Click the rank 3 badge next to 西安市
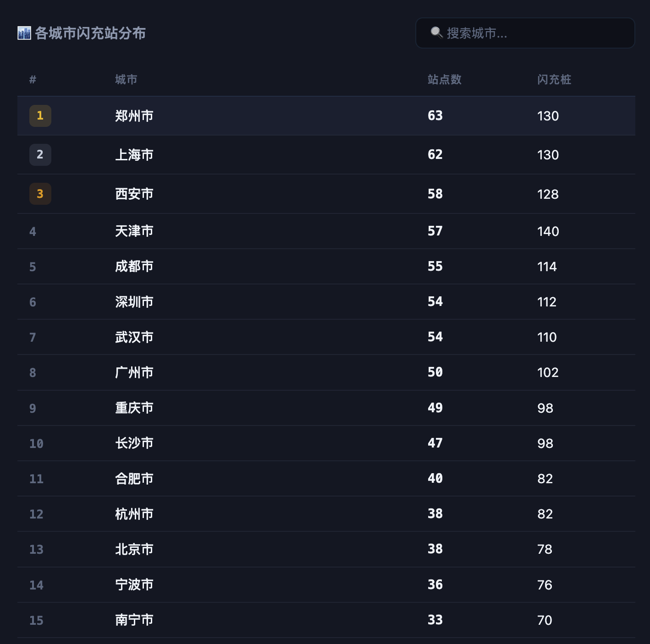This screenshot has width=650, height=644. 40,194
